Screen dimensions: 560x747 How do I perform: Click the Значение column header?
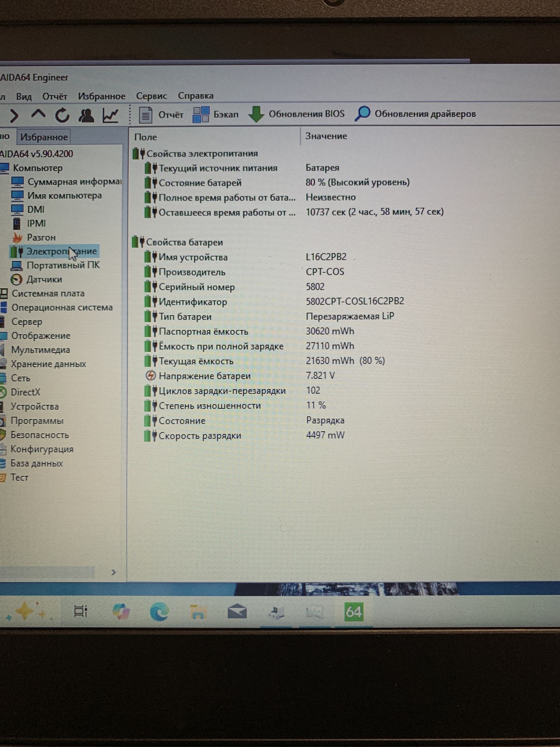pyautogui.click(x=326, y=136)
